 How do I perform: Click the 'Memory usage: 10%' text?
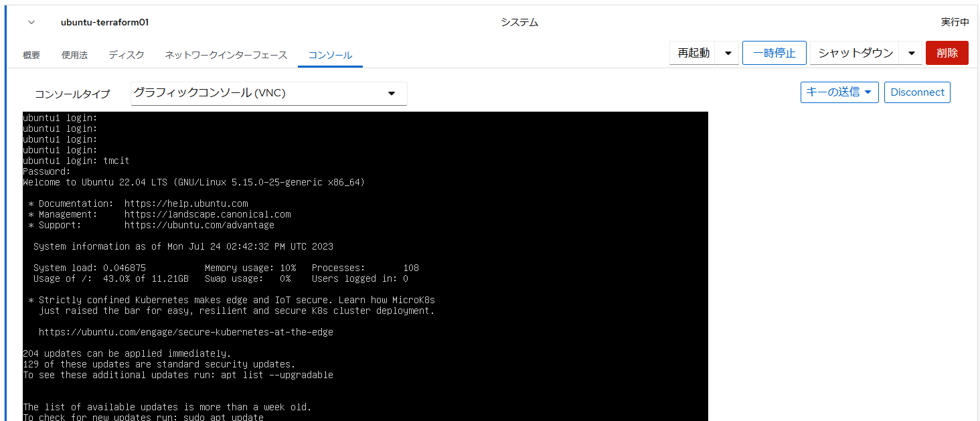(x=250, y=268)
